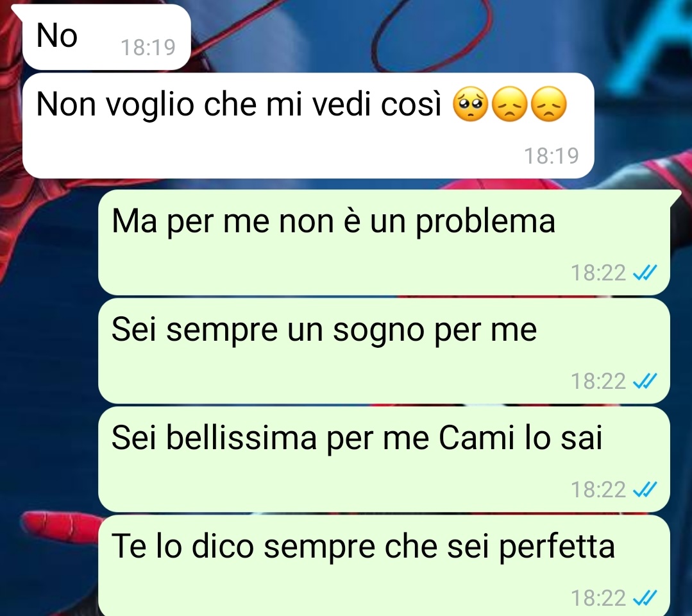Click 18:19 timestamp under the emoji message
Viewport: 692px width, 616px height.
[x=551, y=156]
